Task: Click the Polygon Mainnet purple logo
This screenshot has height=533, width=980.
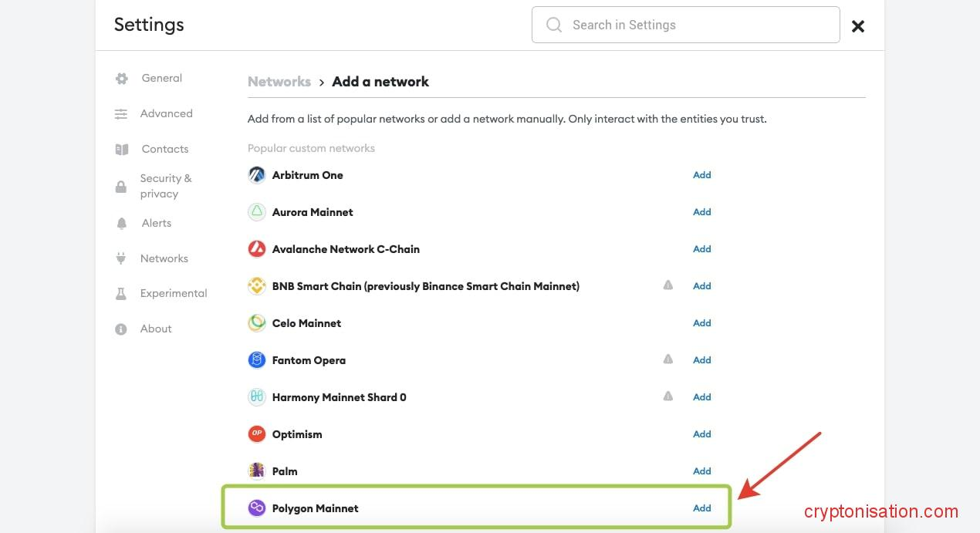Action: click(x=256, y=508)
